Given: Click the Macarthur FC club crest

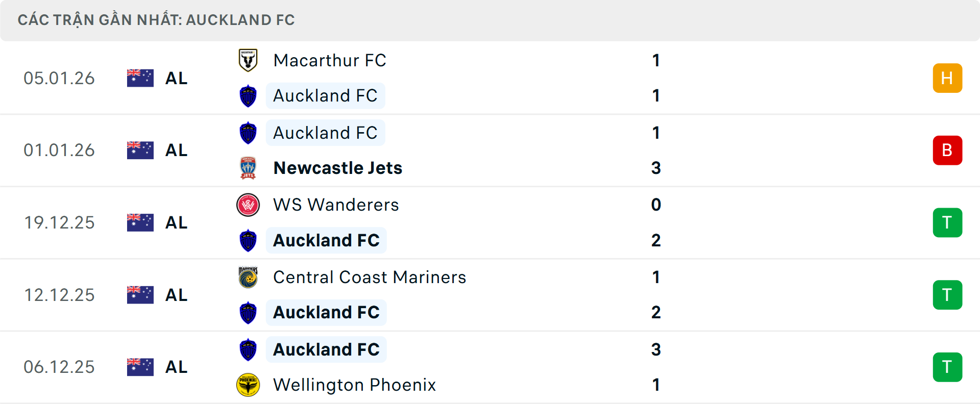Looking at the screenshot, I should tap(248, 60).
